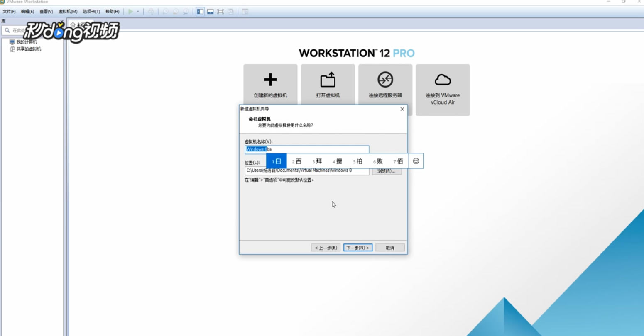Click the take snapshot toolbar icon
Image resolution: width=644 pixels, height=336 pixels.
(x=166, y=12)
